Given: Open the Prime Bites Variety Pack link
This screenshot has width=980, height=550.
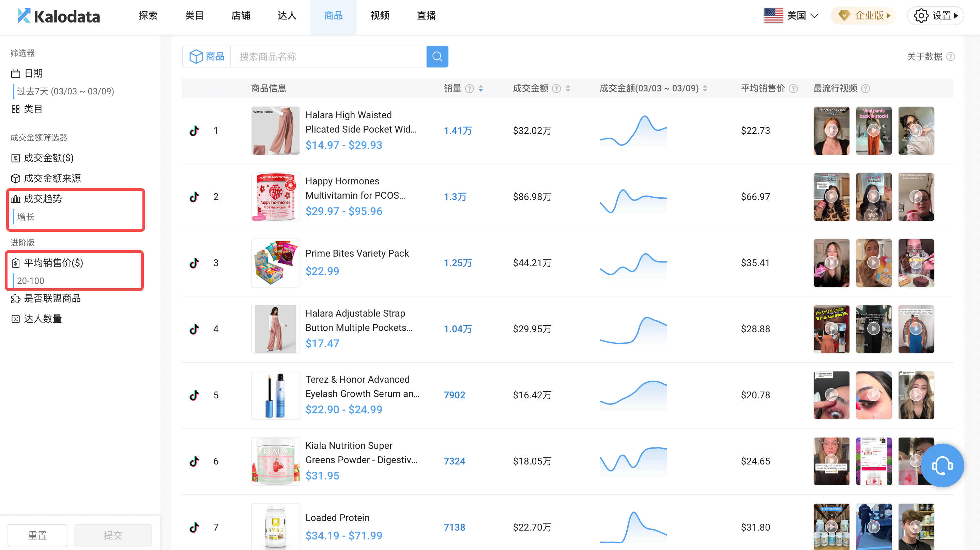Looking at the screenshot, I should [x=357, y=253].
